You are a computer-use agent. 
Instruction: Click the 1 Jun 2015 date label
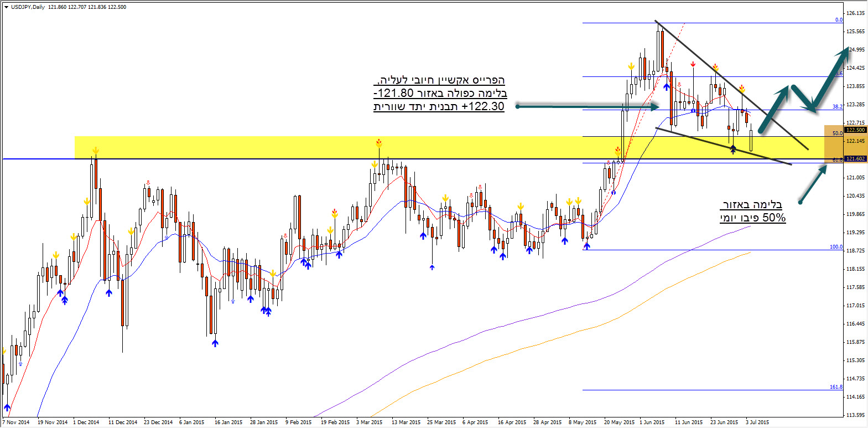pos(652,422)
